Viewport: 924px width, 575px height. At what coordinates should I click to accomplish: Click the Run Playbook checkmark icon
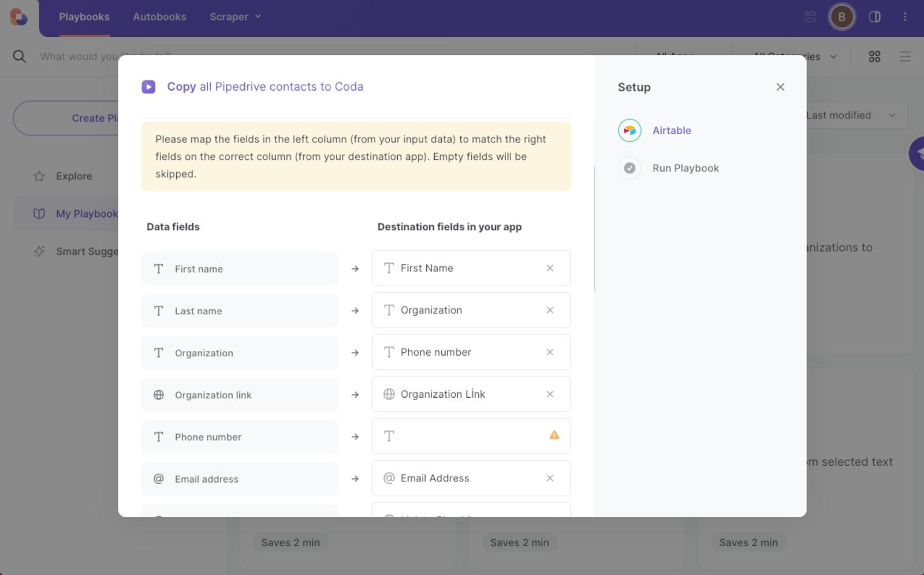(x=629, y=168)
